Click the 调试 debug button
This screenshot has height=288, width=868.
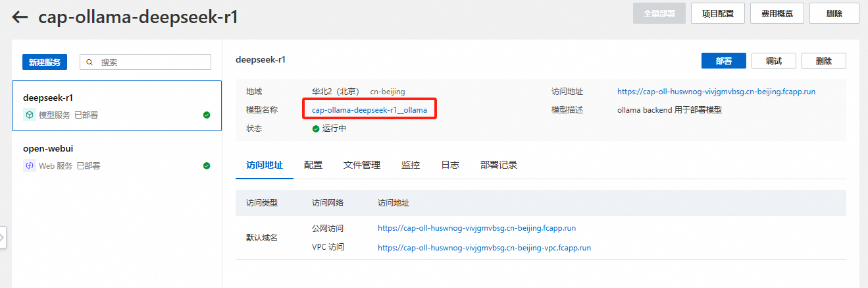[x=774, y=61]
